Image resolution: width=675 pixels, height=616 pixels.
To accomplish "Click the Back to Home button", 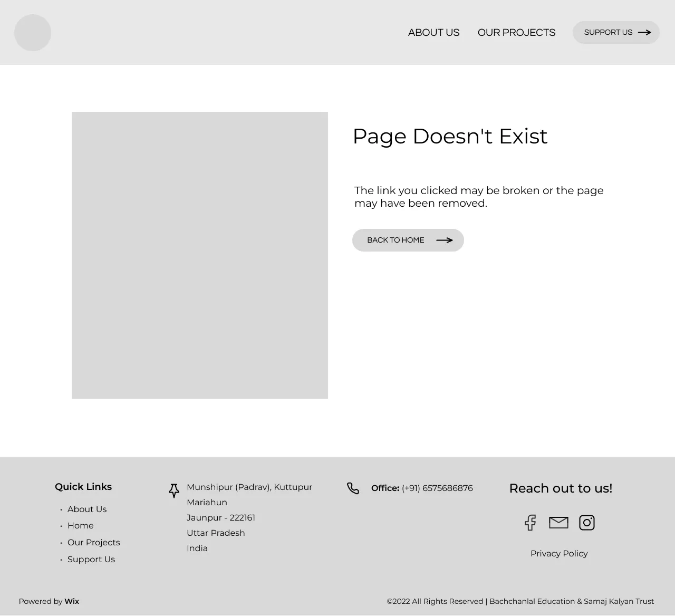I will coord(408,240).
